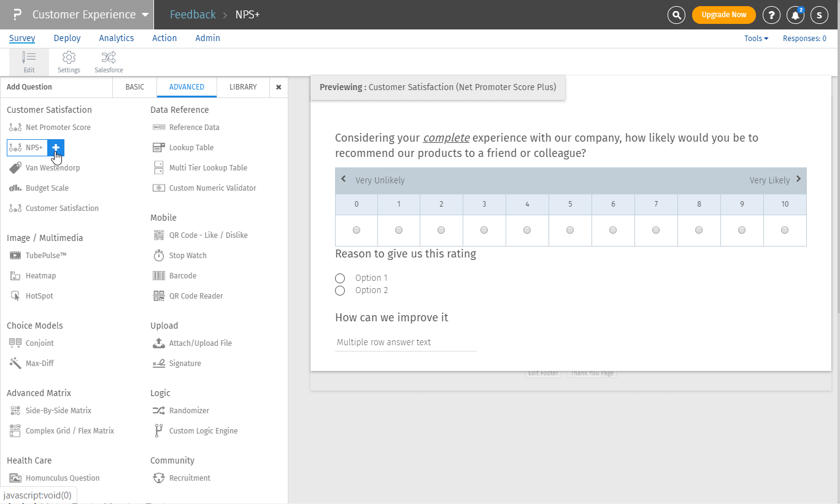Open the Feedback breadcrumb link
This screenshot has width=840, height=504.
click(193, 15)
